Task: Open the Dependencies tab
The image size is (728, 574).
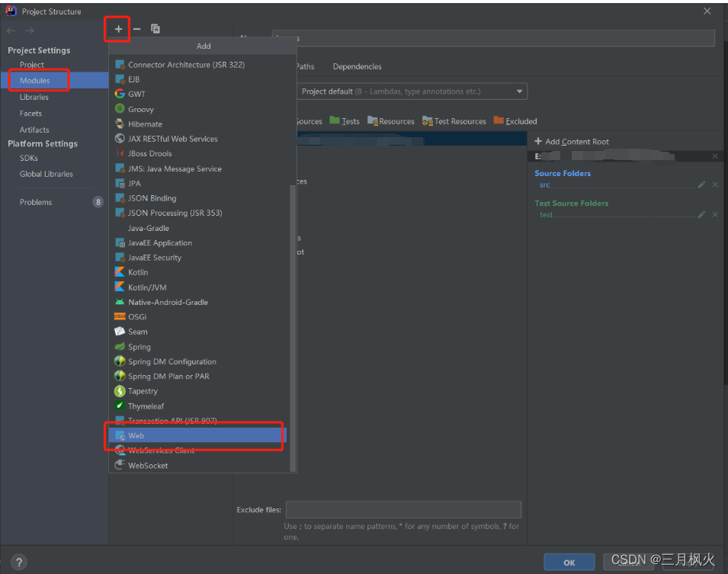Action: pos(357,67)
